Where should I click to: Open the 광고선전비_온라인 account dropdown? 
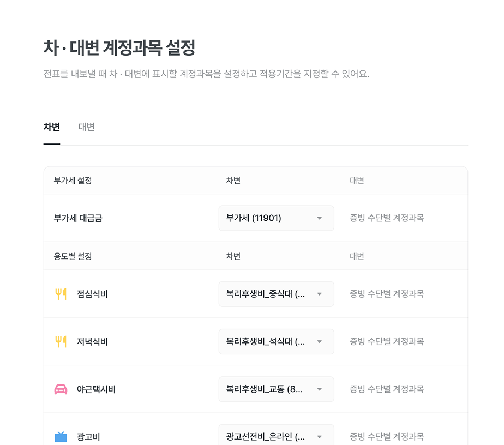pos(276,436)
